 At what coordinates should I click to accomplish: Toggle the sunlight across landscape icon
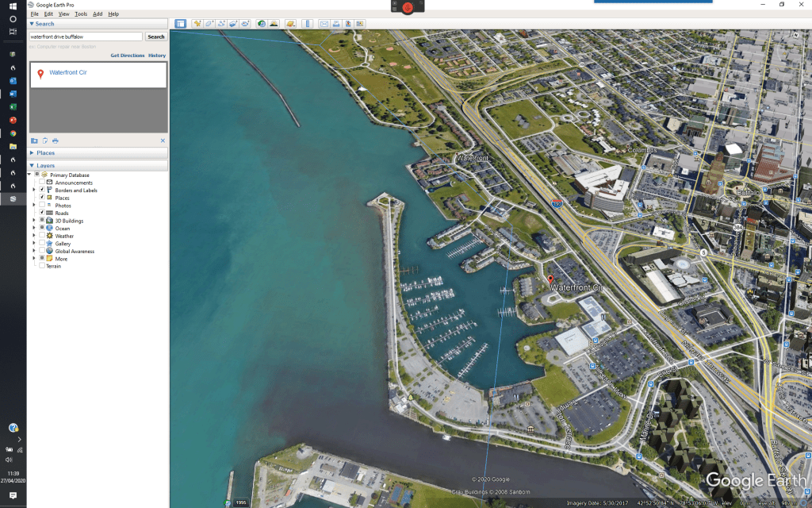pos(274,24)
